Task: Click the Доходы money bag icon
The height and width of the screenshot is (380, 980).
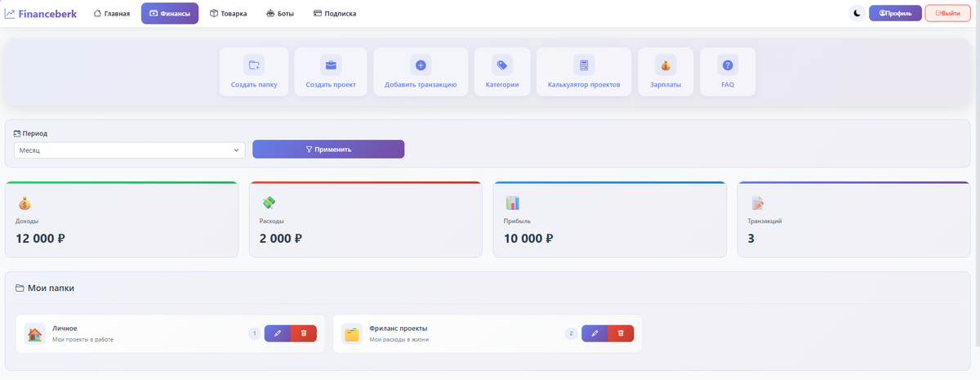Action: (24, 203)
